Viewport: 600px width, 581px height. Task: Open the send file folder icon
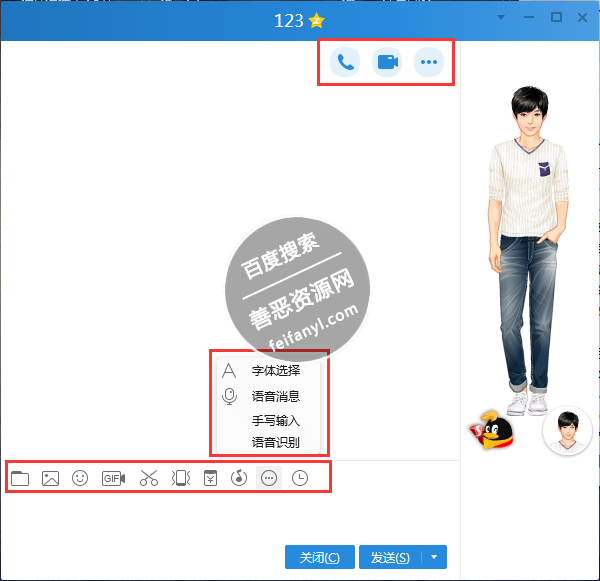(20, 478)
